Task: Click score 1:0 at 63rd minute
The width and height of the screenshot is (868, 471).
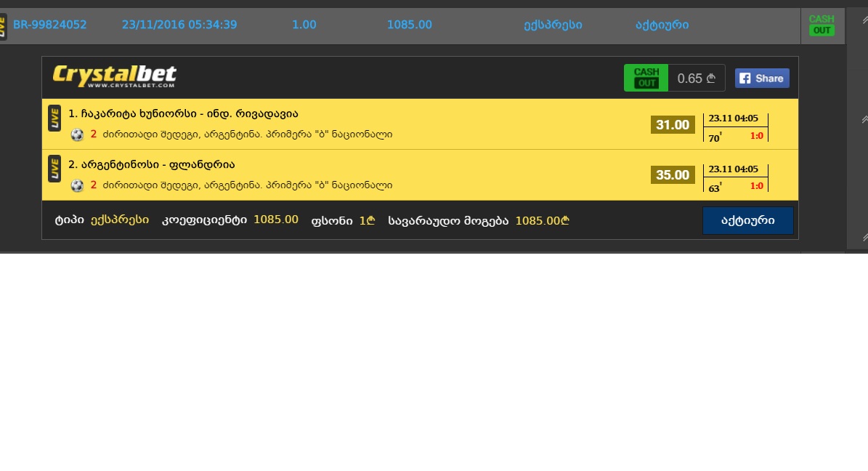Action: 757,186
